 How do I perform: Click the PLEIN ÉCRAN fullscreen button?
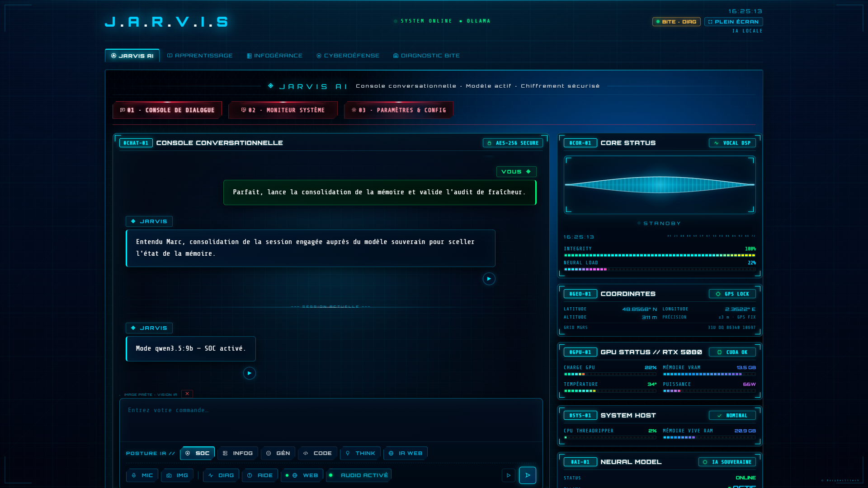733,22
